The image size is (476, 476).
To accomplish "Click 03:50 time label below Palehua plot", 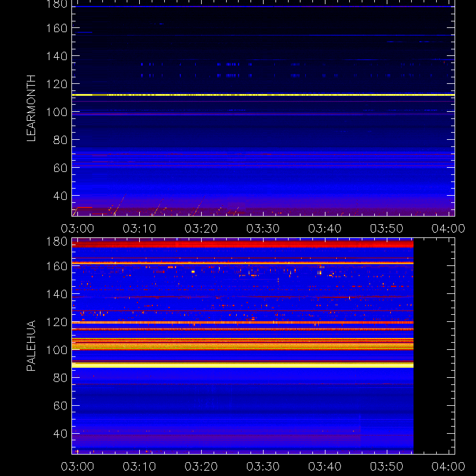I will coord(387,466).
